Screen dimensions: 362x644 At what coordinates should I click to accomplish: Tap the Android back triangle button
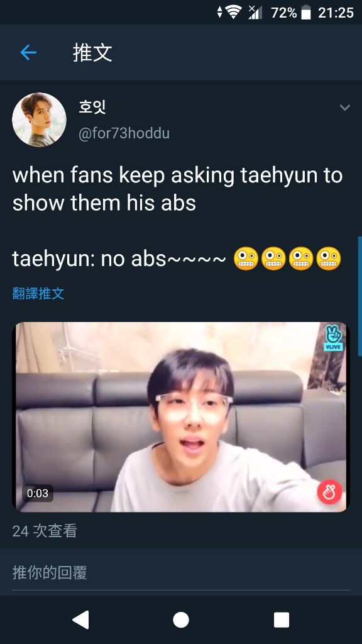click(x=80, y=619)
